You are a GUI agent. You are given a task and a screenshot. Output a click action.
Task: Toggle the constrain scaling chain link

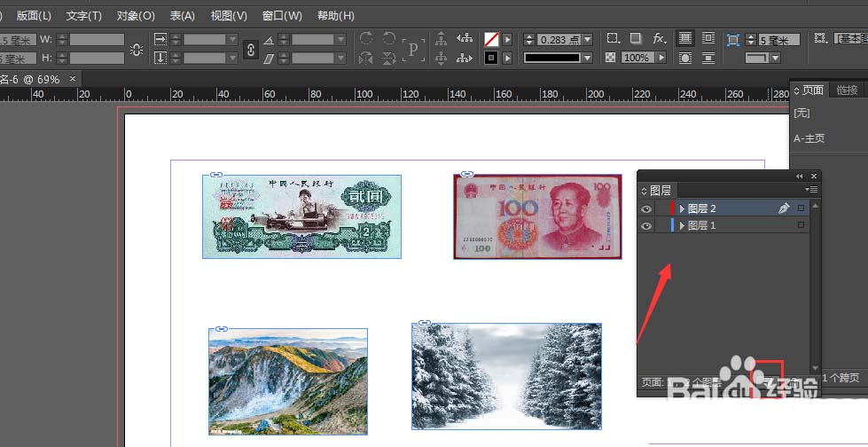tap(251, 50)
